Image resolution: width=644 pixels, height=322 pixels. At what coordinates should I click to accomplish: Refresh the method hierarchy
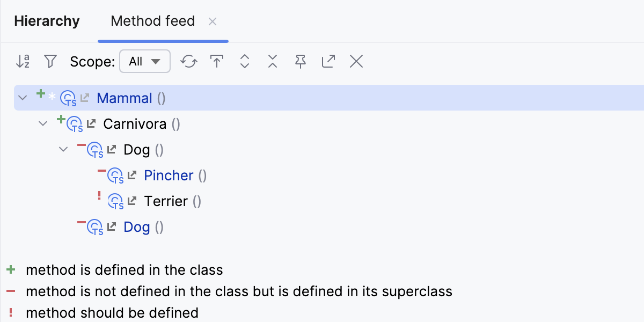coord(188,61)
